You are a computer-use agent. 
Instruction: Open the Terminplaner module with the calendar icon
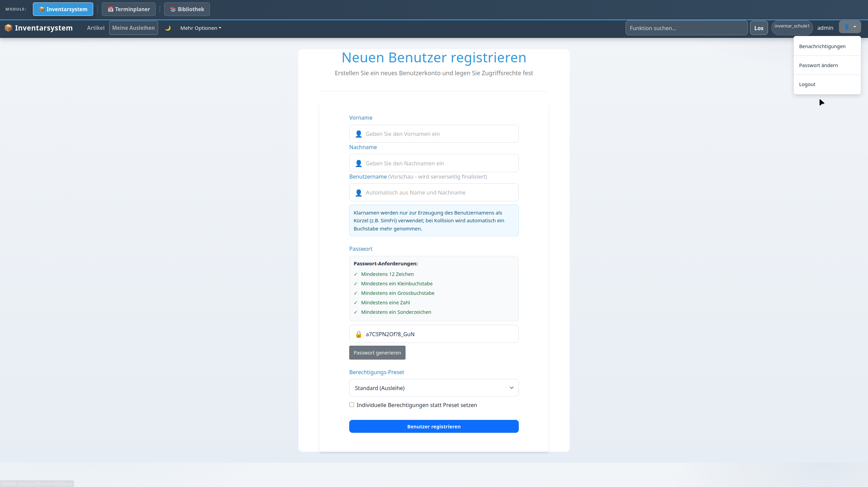129,9
